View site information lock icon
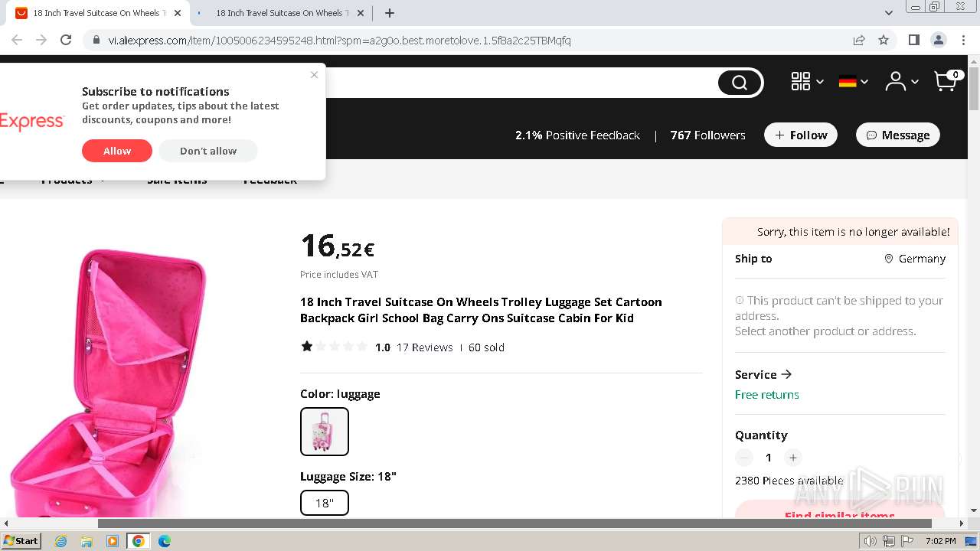The height and width of the screenshot is (551, 980). point(96,41)
